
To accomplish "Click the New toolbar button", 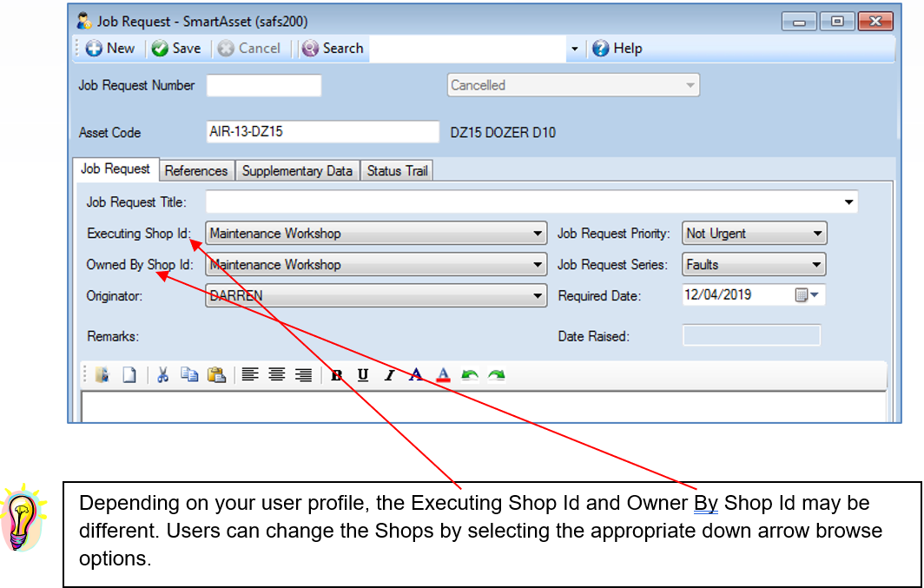I will (x=110, y=49).
